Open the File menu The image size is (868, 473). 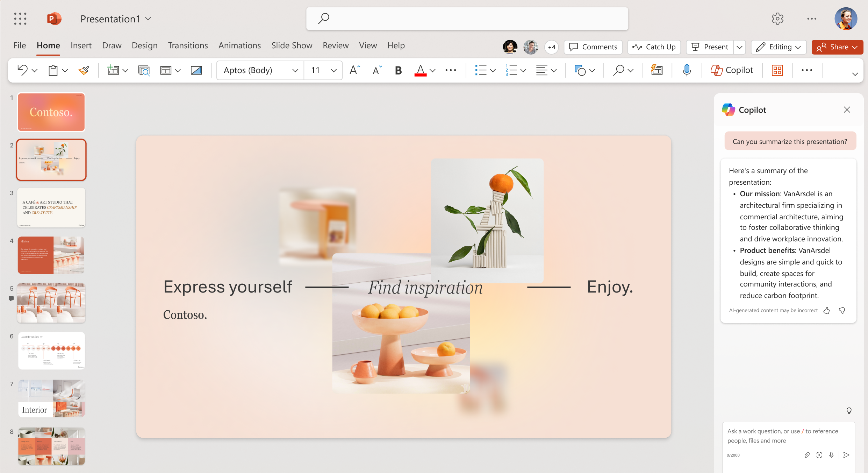(20, 45)
